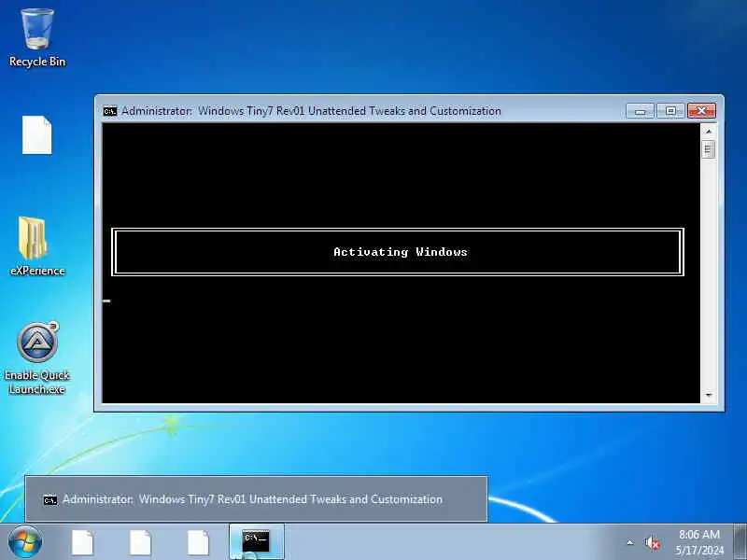This screenshot has width=747, height=560.
Task: Open the eXPerience folder icon
Action: pos(37,246)
